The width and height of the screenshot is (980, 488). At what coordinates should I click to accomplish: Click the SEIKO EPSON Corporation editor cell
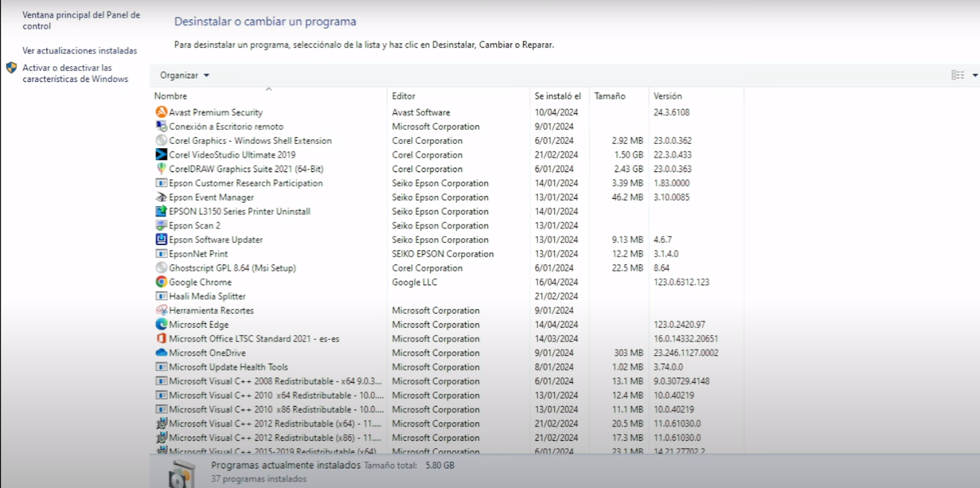tap(443, 253)
